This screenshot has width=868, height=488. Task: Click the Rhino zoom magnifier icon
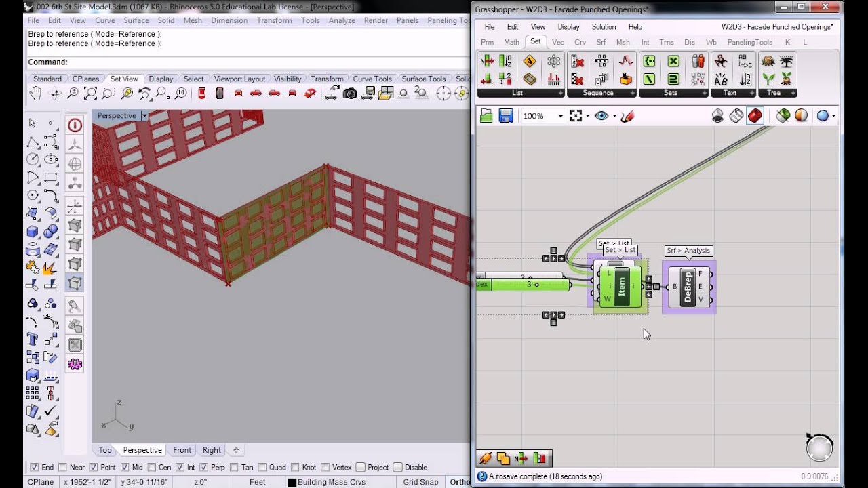tap(73, 94)
